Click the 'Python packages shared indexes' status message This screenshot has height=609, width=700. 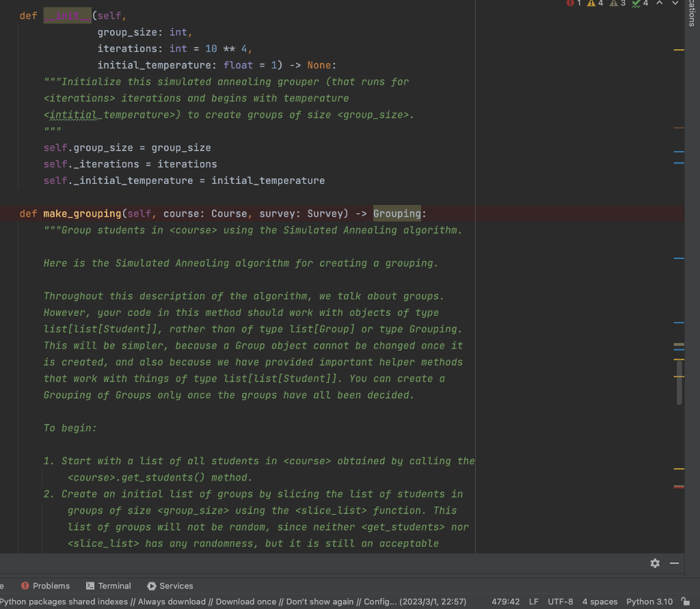pos(64,601)
